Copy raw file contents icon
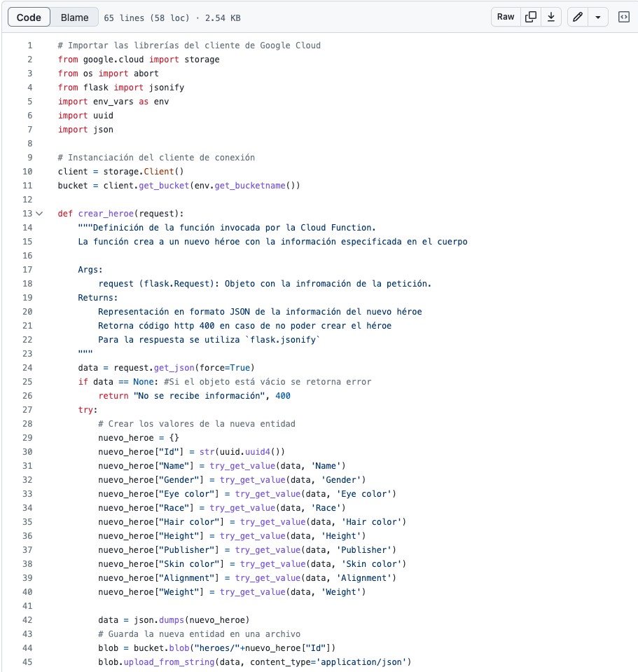Image resolution: width=638 pixels, height=672 pixels. (531, 17)
